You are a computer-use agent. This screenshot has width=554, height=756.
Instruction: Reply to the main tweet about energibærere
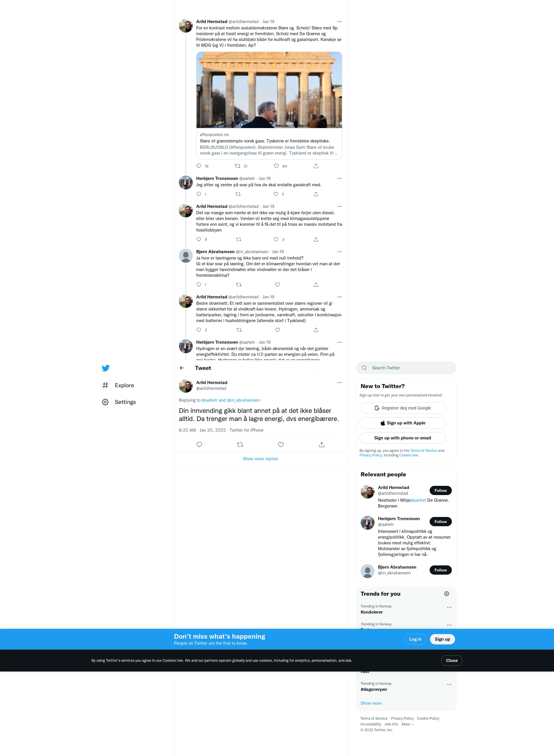tap(199, 445)
